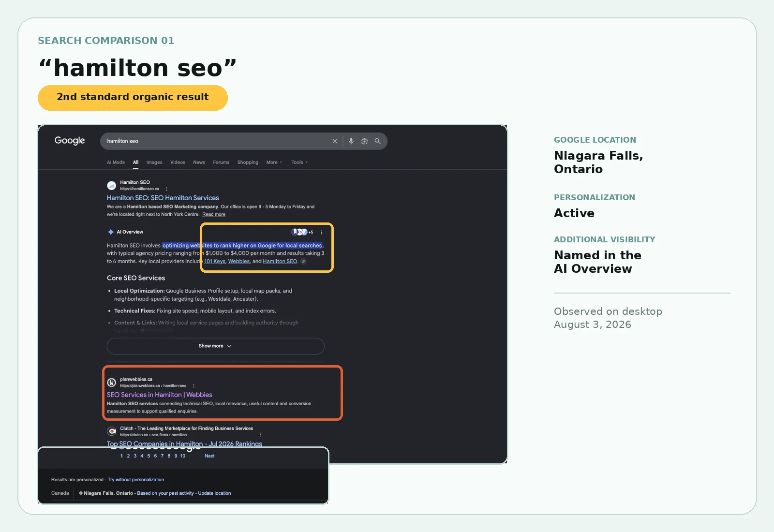Click the Hamilton SEO site favicon

coord(111,185)
